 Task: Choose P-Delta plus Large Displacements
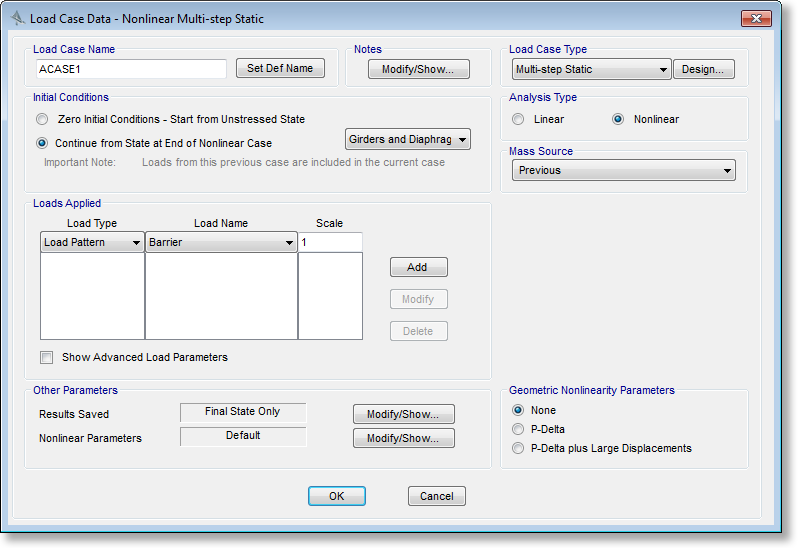pyautogui.click(x=518, y=448)
